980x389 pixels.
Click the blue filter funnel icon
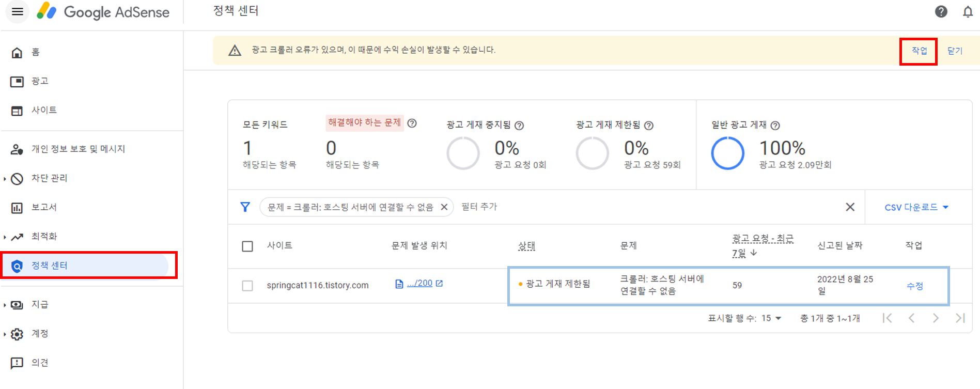point(245,207)
